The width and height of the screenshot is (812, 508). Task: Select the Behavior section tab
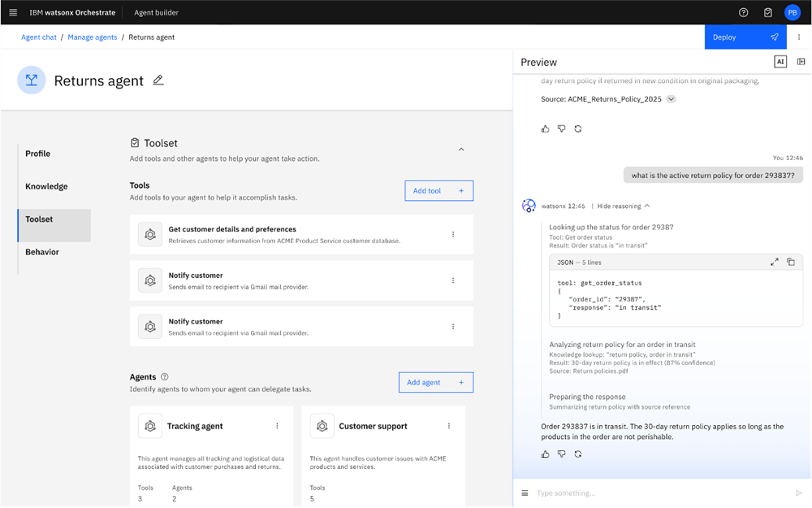(x=42, y=252)
